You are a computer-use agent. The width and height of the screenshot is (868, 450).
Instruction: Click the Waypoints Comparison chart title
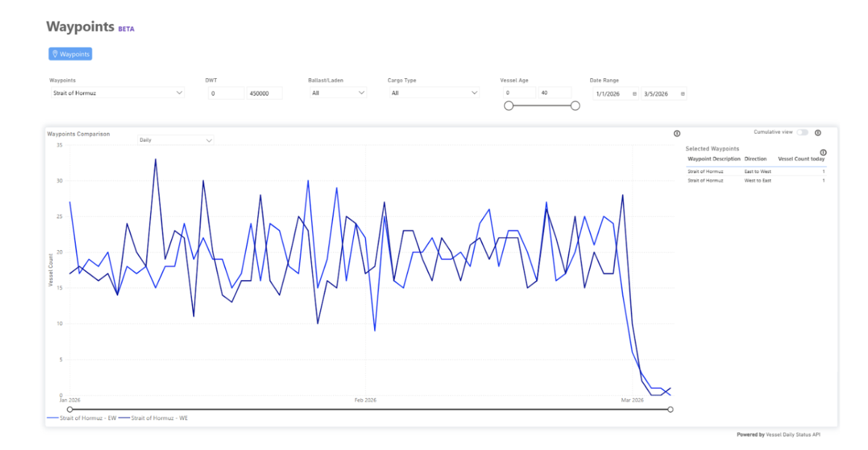[78, 134]
